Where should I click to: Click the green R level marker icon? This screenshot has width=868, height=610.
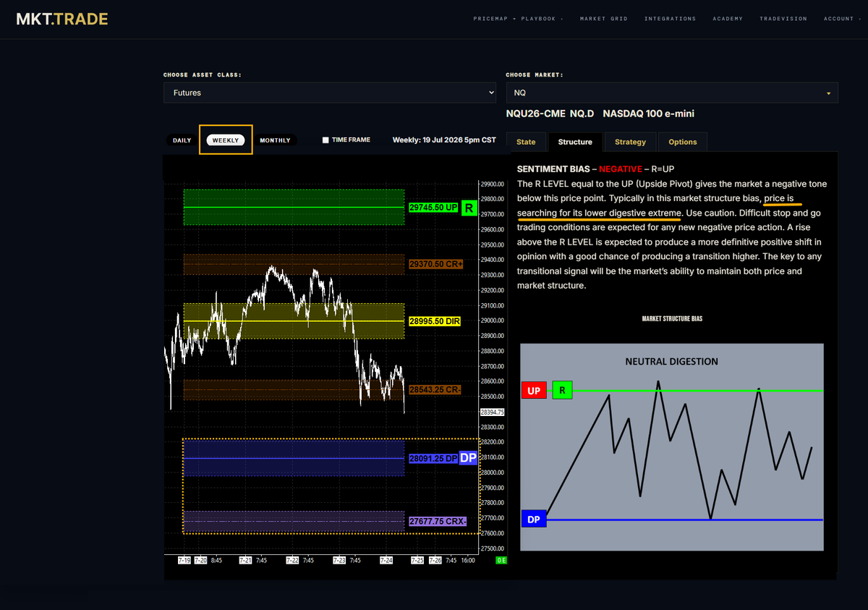(469, 208)
